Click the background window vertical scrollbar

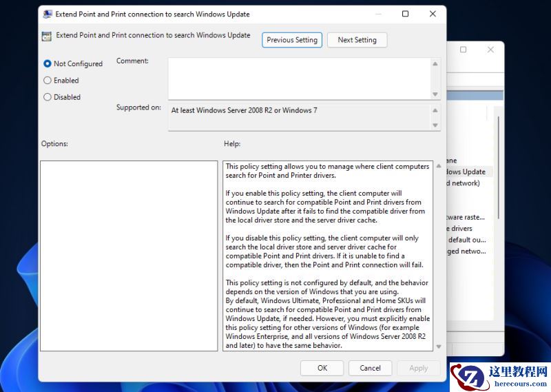498,168
